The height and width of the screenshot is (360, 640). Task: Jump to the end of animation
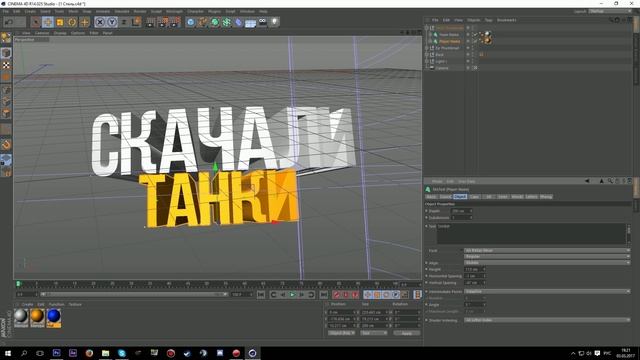point(324,294)
